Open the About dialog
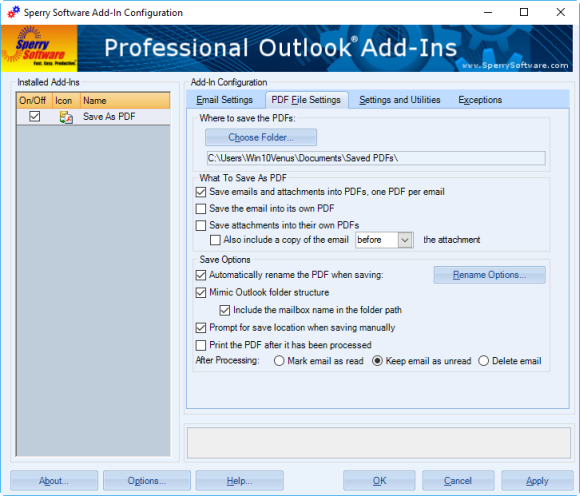Screen dimensions: 580x496 pos(54,480)
